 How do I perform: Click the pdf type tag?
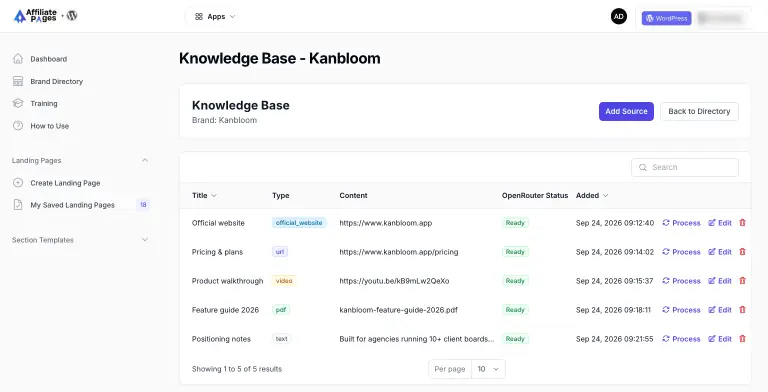[x=281, y=310]
